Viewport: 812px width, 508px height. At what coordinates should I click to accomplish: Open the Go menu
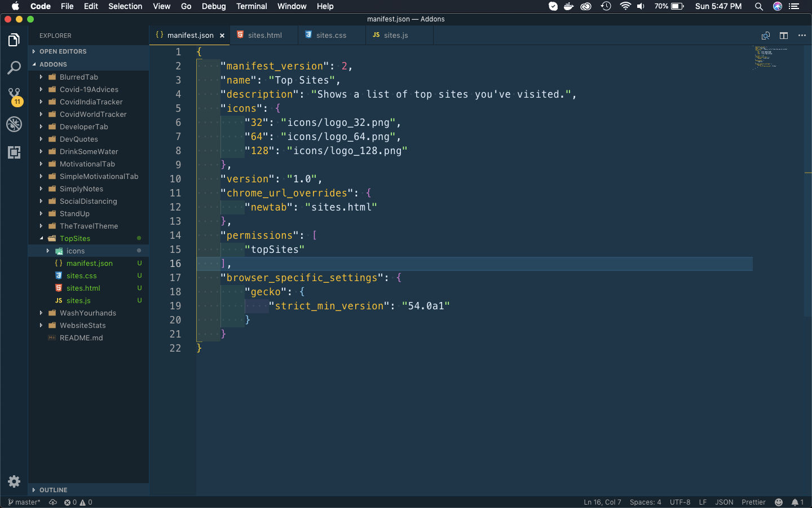[x=186, y=6]
